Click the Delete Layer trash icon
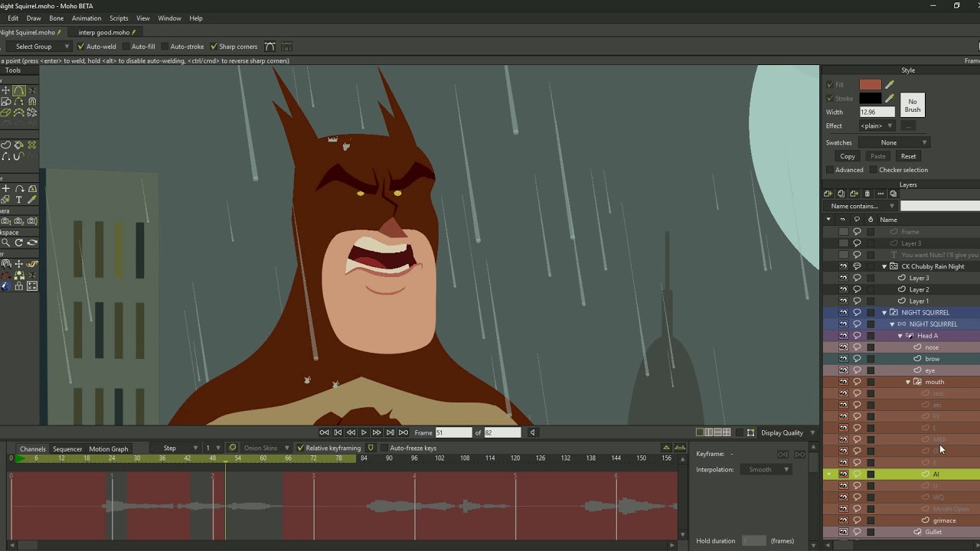This screenshot has height=551, width=980. click(x=867, y=194)
